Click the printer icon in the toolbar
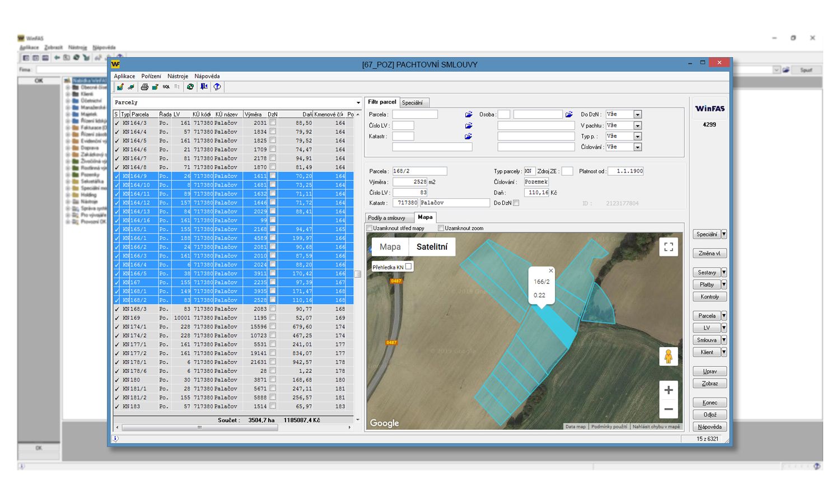This screenshot has width=840, height=504. [x=144, y=87]
